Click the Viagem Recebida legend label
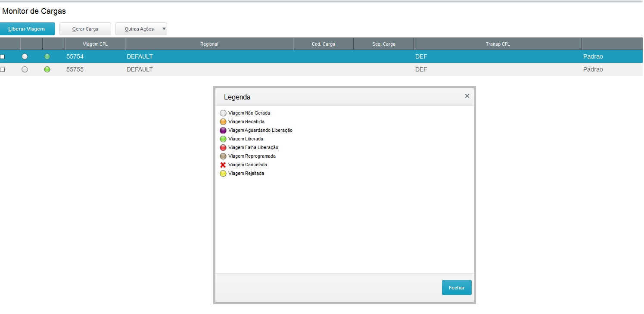The image size is (644, 314). pos(246,121)
